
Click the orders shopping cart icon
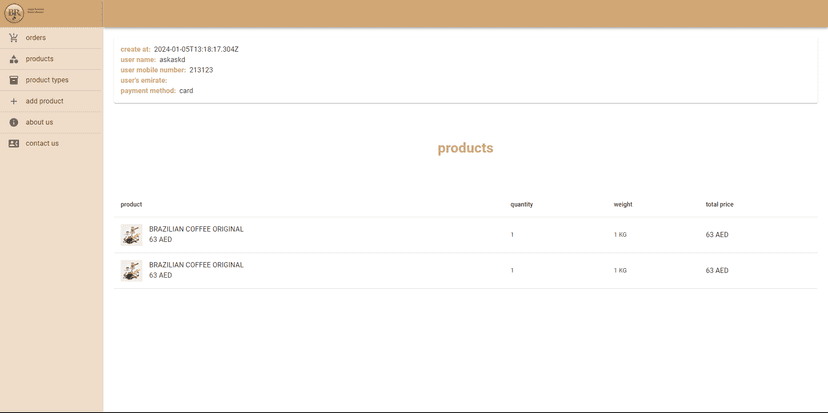tap(14, 38)
